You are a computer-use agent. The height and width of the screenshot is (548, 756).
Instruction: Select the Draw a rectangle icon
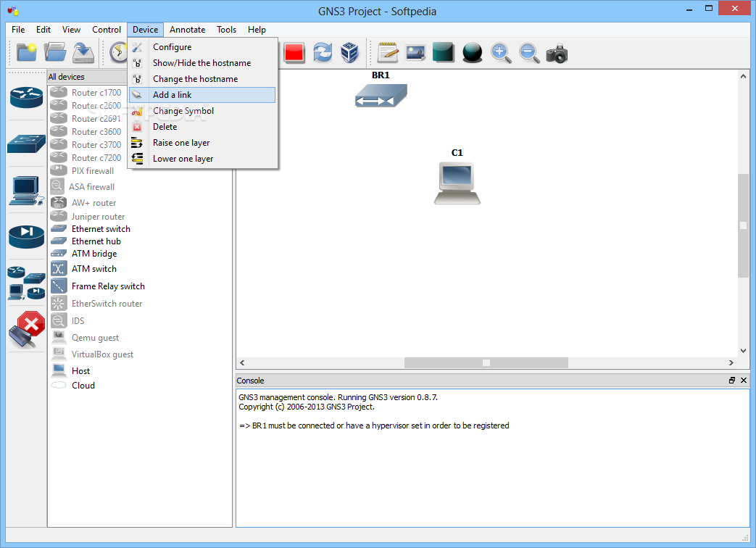click(x=443, y=52)
